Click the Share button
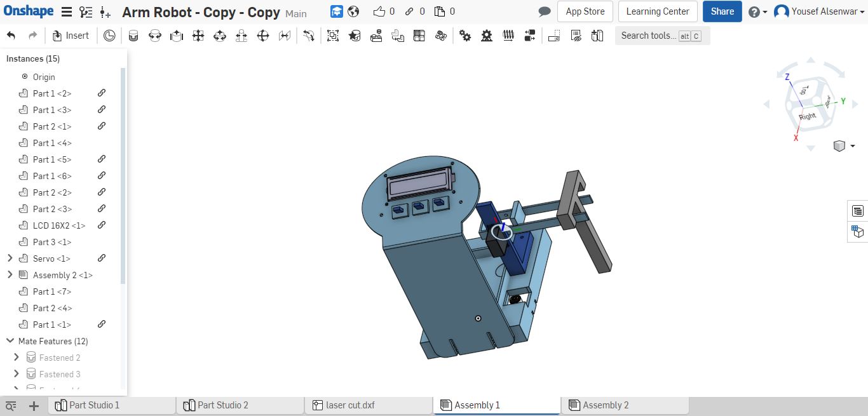This screenshot has height=416, width=868. coord(722,11)
